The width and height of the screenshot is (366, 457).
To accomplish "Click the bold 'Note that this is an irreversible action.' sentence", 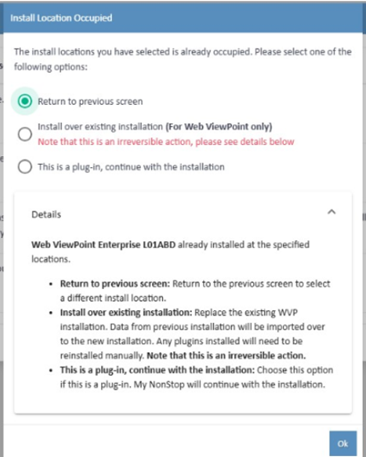I will [226, 356].
